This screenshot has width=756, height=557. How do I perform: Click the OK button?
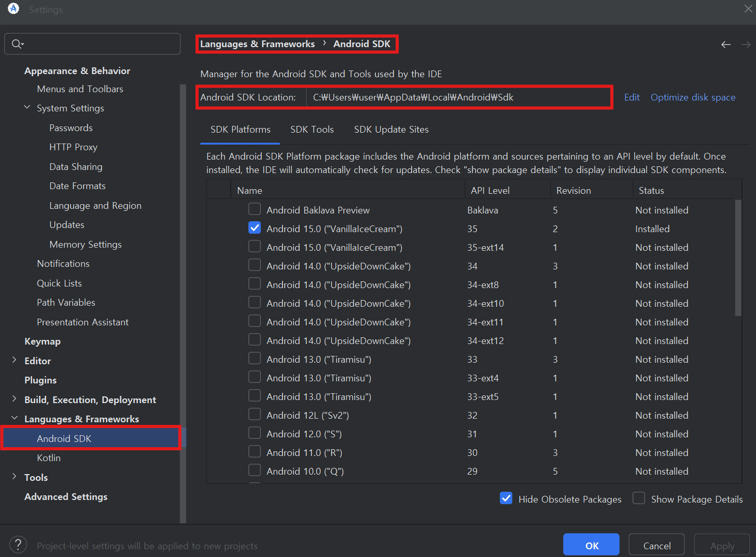pyautogui.click(x=592, y=546)
